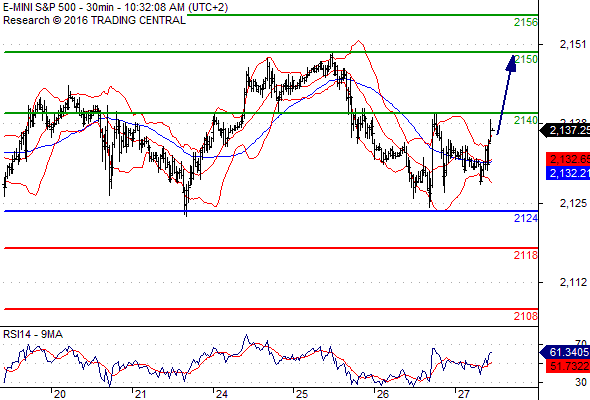Click the blue upward forecast arrow
The image size is (590, 400).
(506, 94)
